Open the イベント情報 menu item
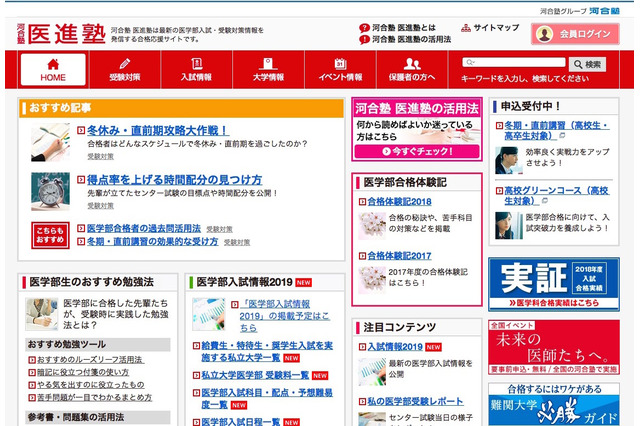 [x=340, y=69]
